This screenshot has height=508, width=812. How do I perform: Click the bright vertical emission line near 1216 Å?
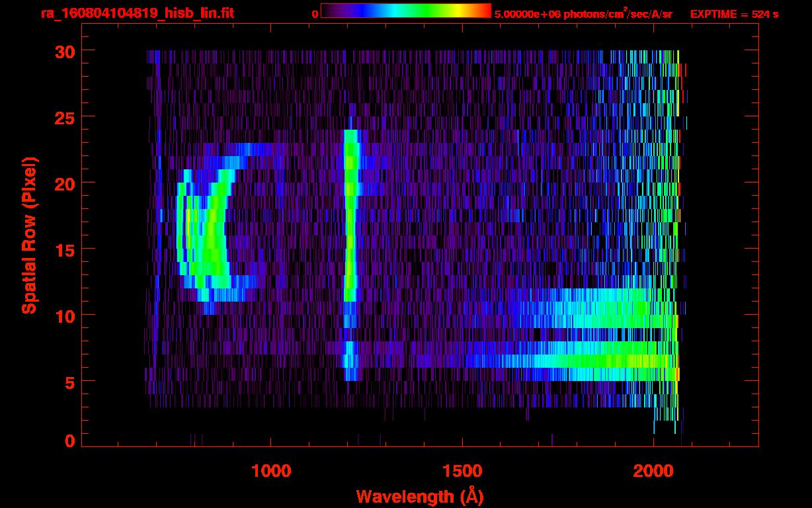[351, 216]
